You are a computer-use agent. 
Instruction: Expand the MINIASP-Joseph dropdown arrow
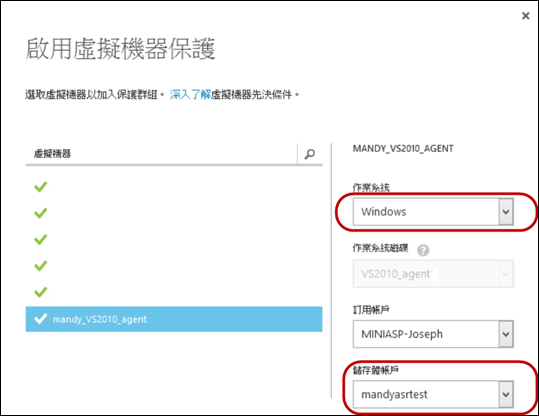(x=506, y=334)
